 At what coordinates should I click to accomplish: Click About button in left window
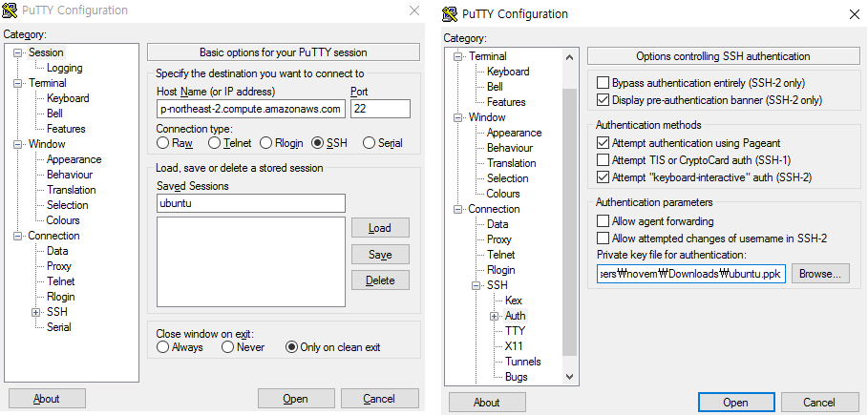47,399
